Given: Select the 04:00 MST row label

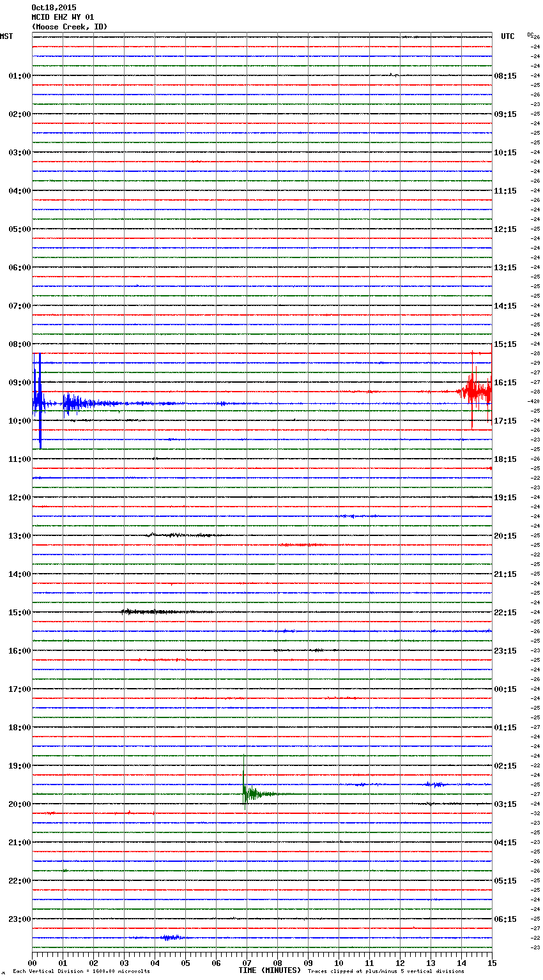Looking at the screenshot, I should tap(19, 190).
